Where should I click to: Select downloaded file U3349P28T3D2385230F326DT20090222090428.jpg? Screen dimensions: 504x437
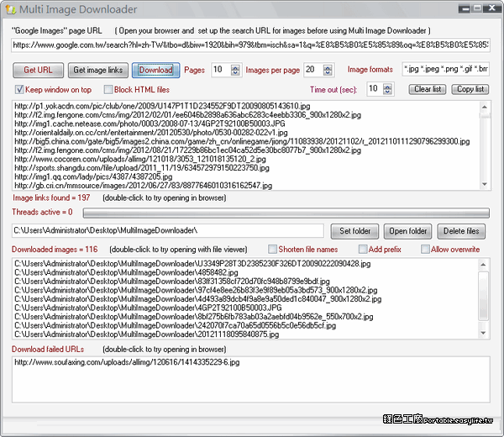pyautogui.click(x=192, y=264)
